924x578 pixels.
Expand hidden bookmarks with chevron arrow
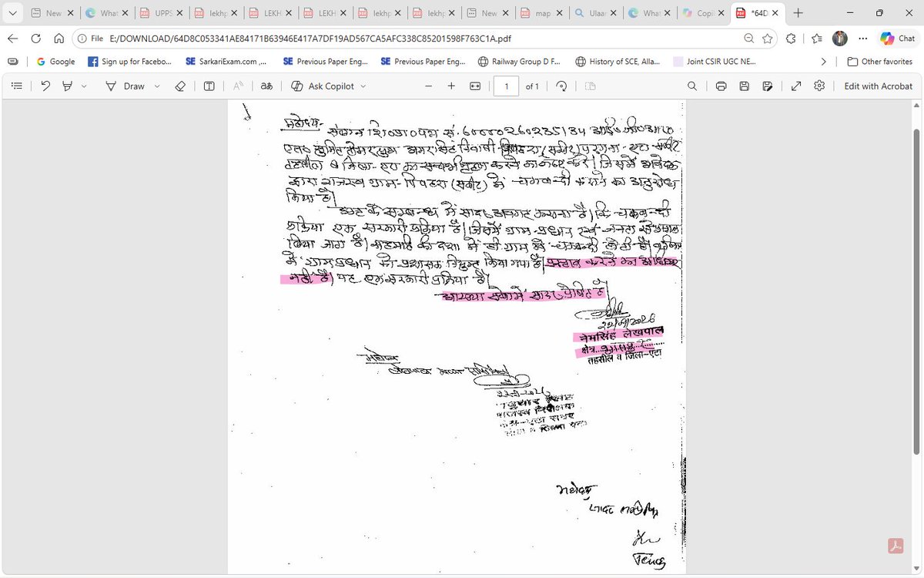tap(824, 62)
